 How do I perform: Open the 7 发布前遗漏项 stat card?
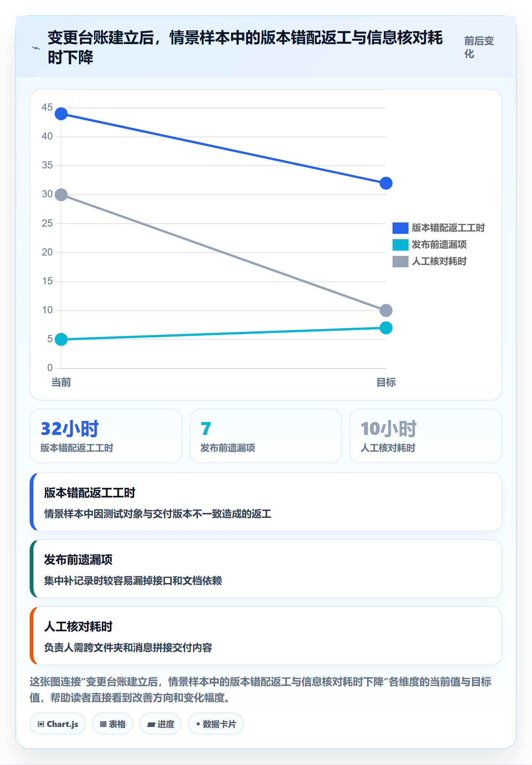266,436
